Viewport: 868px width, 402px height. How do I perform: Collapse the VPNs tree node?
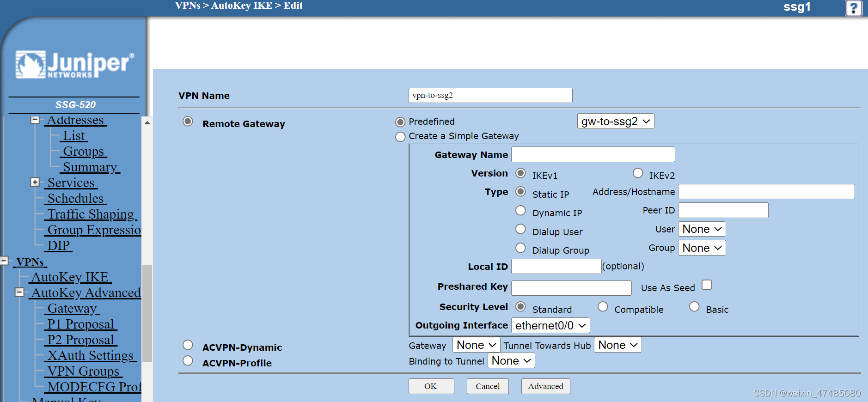tap(4, 261)
